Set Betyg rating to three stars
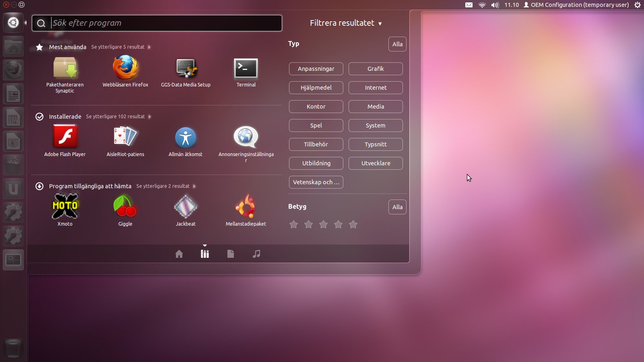The image size is (644, 362). tap(323, 224)
